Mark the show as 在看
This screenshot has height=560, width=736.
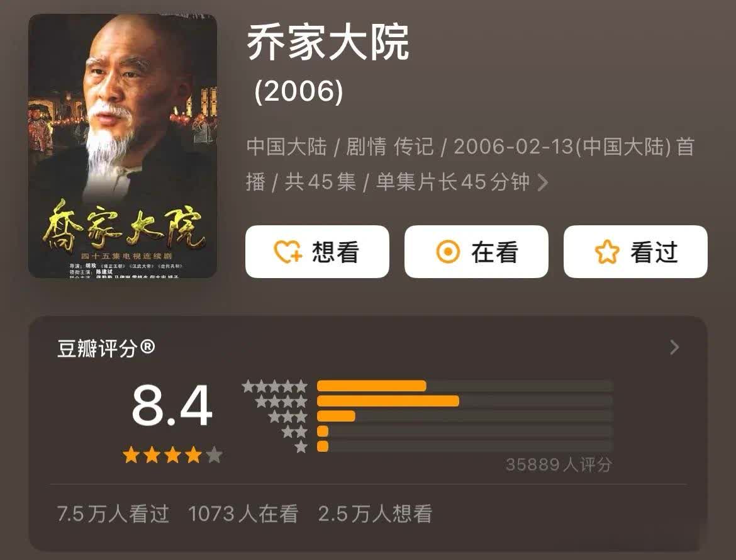point(476,252)
